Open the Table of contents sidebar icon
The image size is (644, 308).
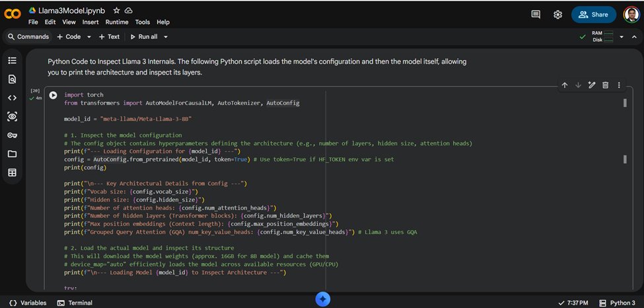click(x=13, y=60)
